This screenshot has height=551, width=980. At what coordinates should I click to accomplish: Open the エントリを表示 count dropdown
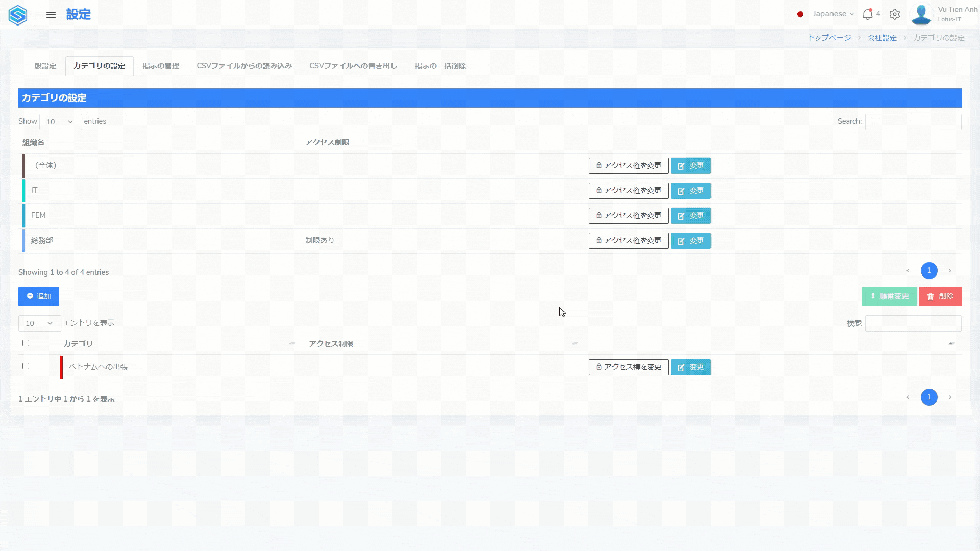39,323
